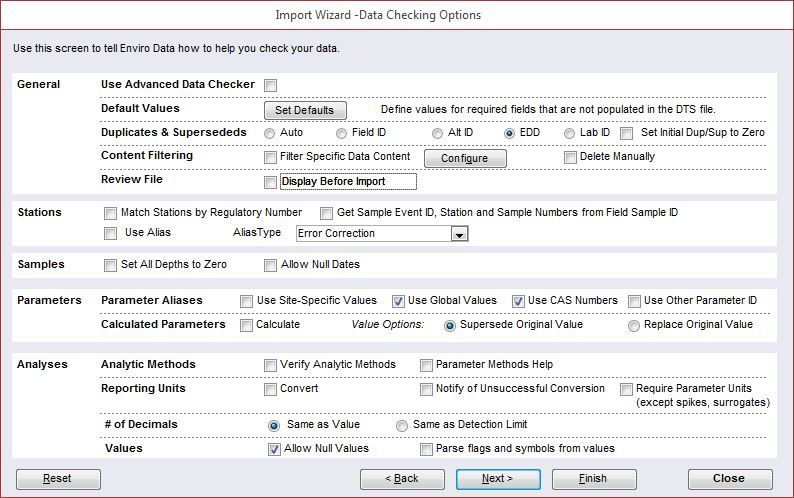
Task: Enable Allow Null Dates
Action: pos(270,265)
